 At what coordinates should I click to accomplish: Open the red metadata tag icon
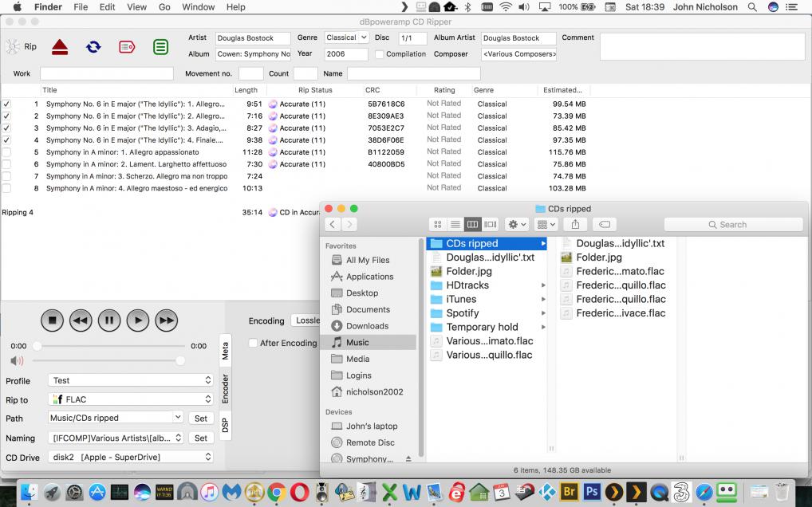pyautogui.click(x=127, y=47)
